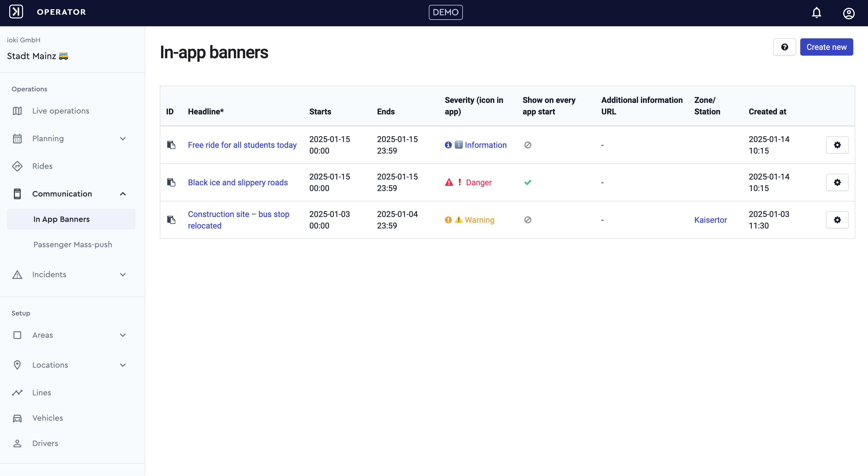Click the Headline* column header
The width and height of the screenshot is (868, 476).
tap(206, 112)
